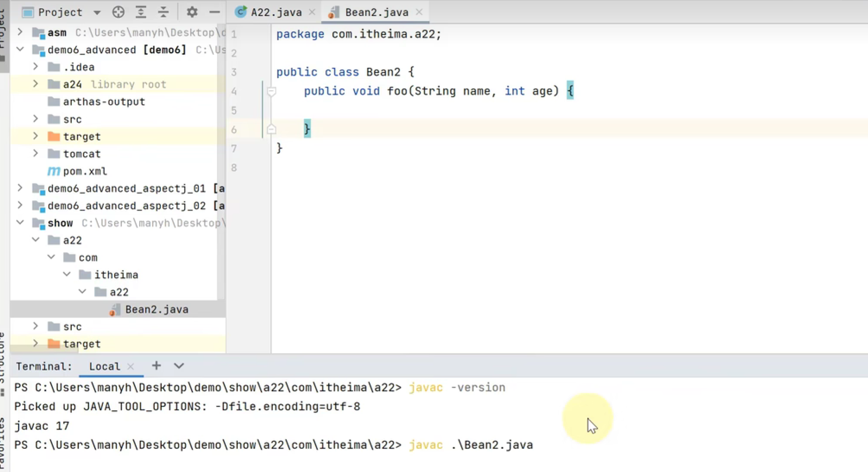The width and height of the screenshot is (868, 472).
Task: Click the 'String name' parameter text
Action: [452, 91]
